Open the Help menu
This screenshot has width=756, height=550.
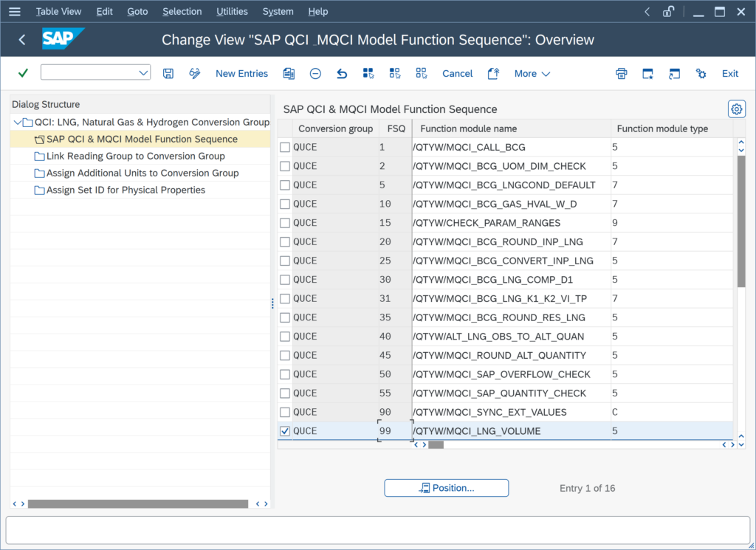coord(317,12)
